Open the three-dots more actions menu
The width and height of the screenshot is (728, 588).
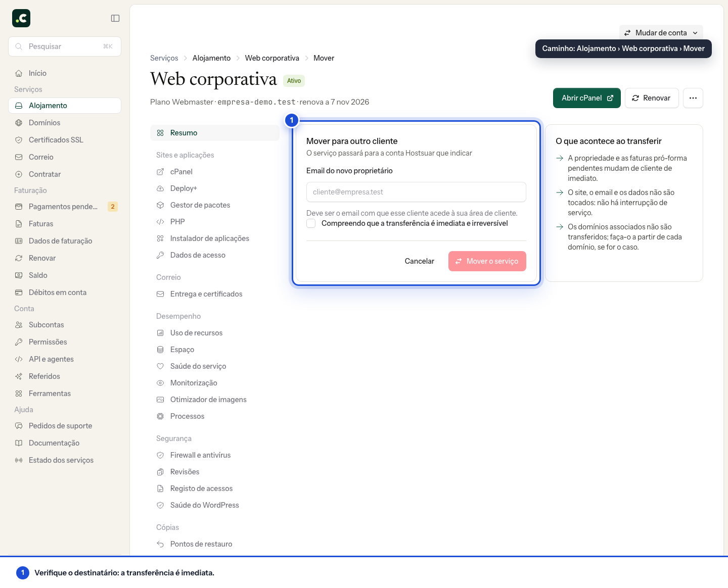pyautogui.click(x=693, y=98)
